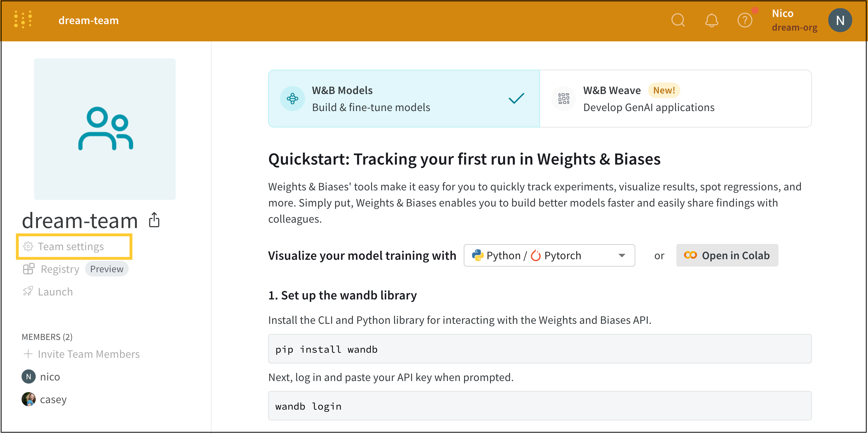Expand the Python / Pytorch framework dropdown
The image size is (868, 434).
549,255
